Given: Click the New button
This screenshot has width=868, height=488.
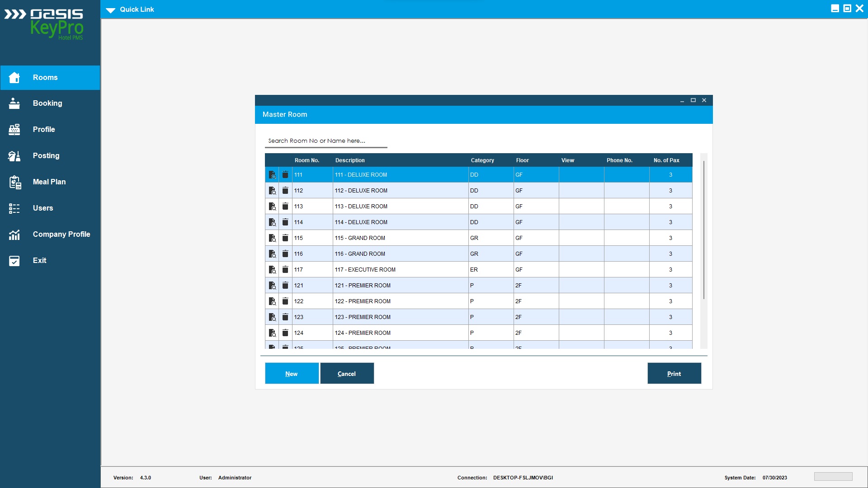Looking at the screenshot, I should click(292, 374).
